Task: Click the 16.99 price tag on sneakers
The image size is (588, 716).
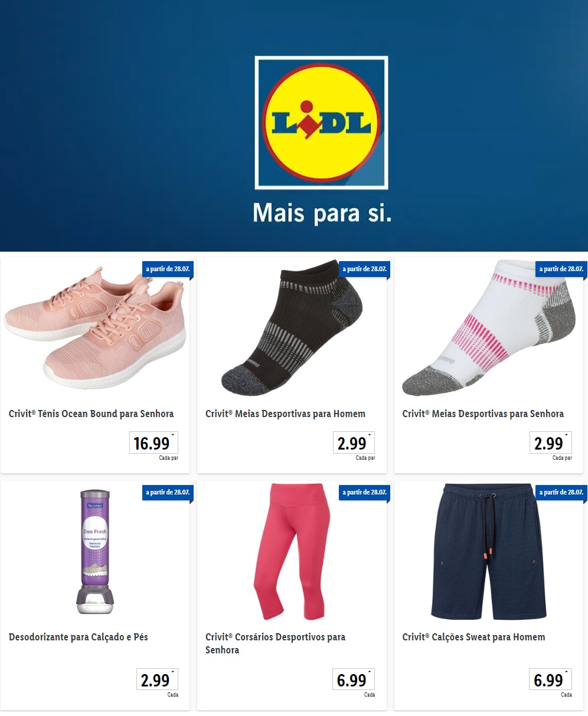Action: coord(153,443)
